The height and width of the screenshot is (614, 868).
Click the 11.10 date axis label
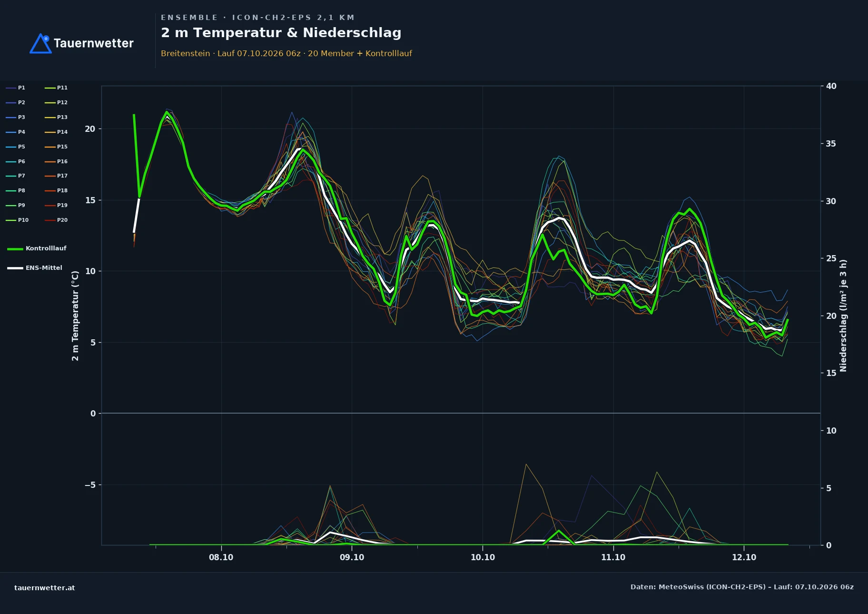tap(613, 557)
